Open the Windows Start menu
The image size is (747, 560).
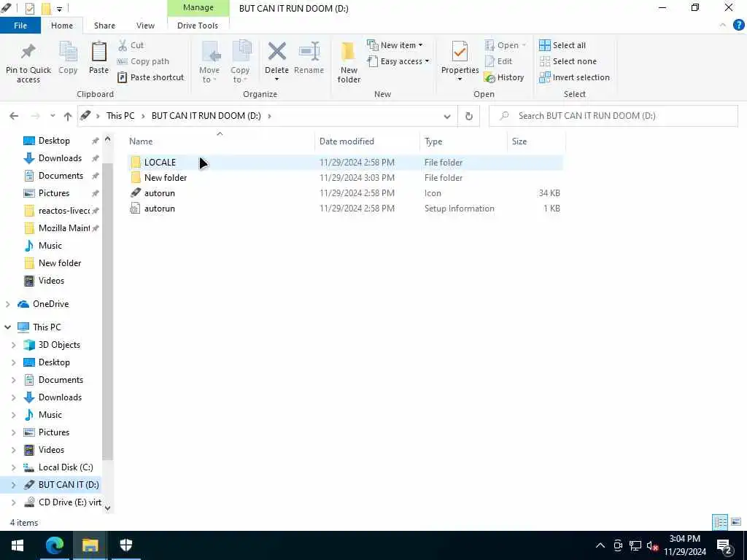click(18, 545)
